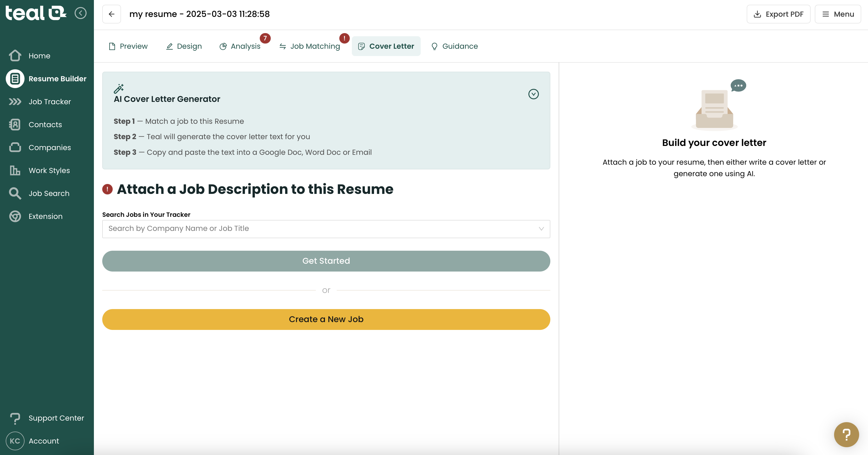Viewport: 868px width, 455px height.
Task: Open the Menu dropdown in the top right
Action: 838,14
